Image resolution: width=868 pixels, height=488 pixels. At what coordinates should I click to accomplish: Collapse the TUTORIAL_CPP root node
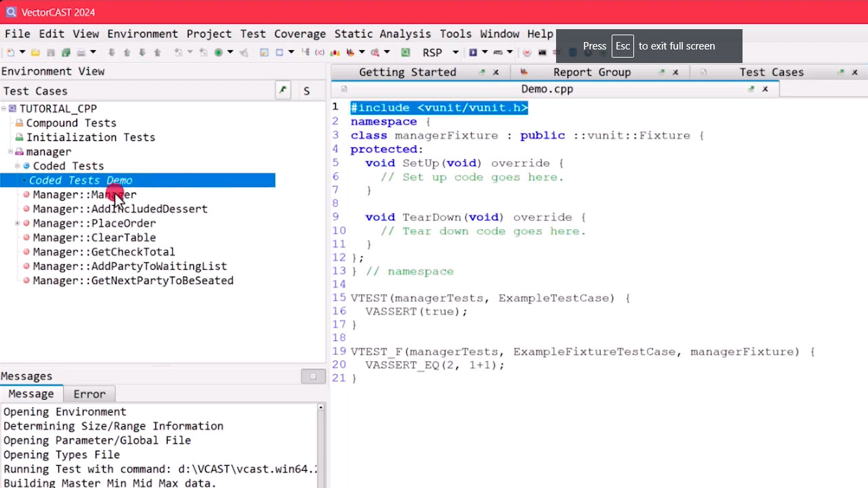pos(4,108)
